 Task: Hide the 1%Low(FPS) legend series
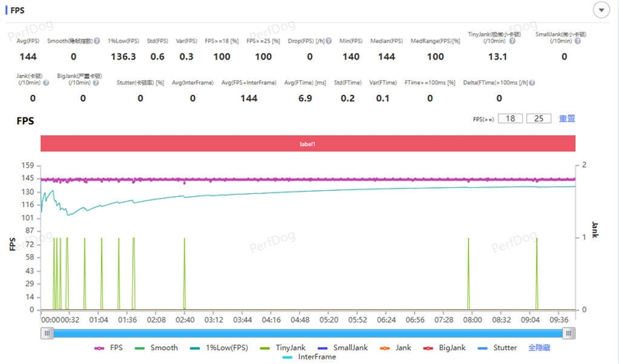(223, 348)
